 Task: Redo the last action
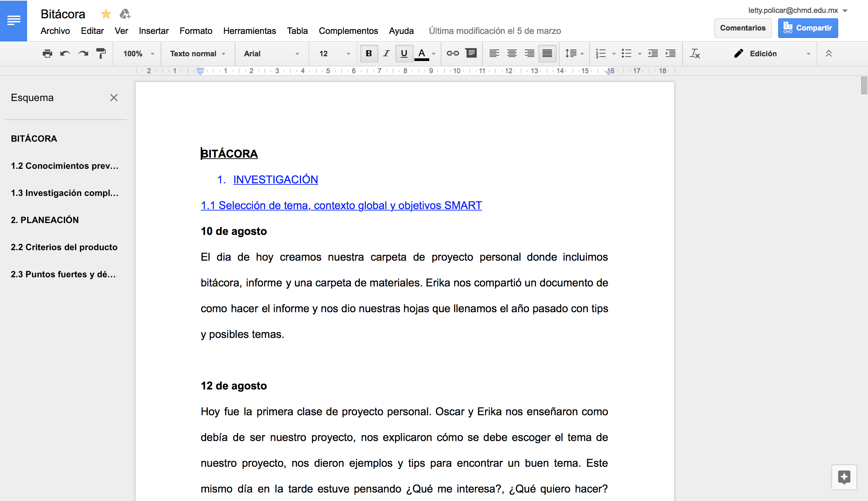click(x=83, y=53)
